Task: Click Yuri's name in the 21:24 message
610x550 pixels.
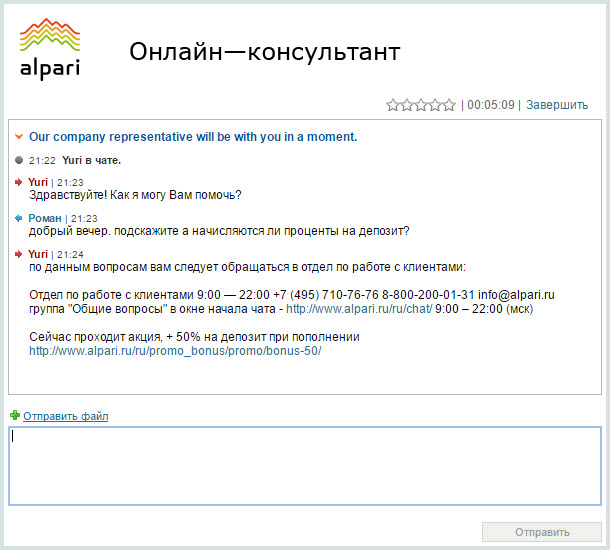Action: [x=38, y=254]
